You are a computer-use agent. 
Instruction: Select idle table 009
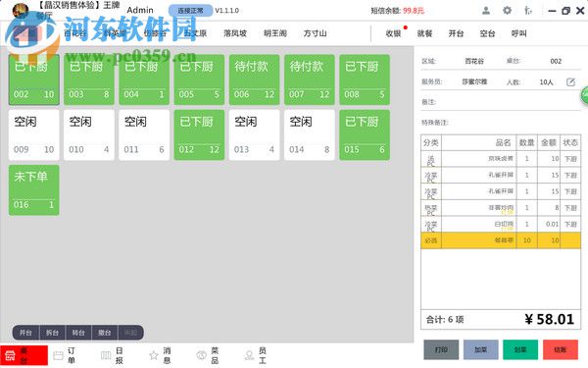tap(34, 134)
